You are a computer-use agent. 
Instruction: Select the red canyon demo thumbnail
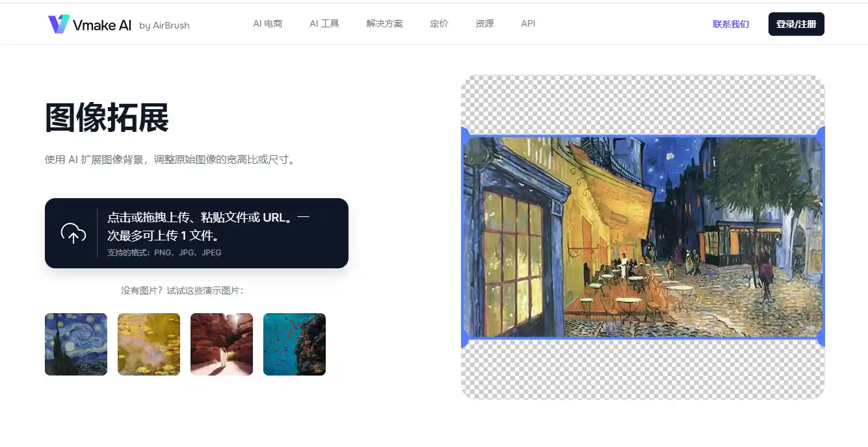pos(222,344)
